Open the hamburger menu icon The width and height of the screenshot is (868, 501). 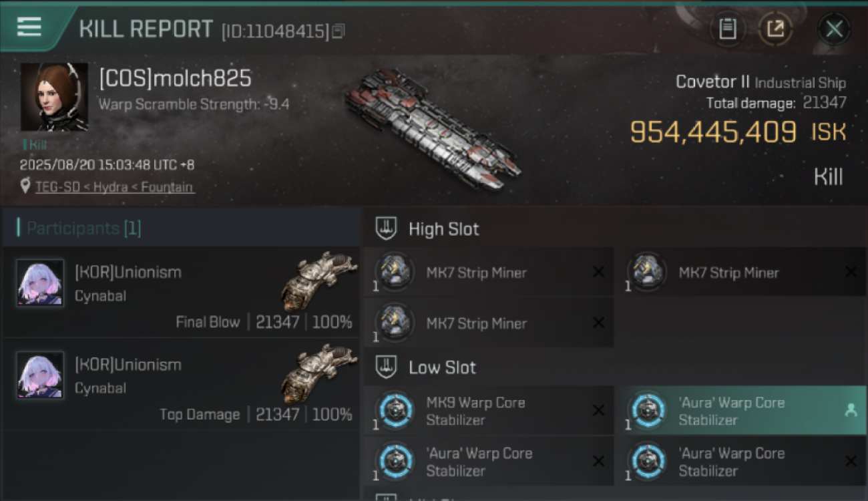pyautogui.click(x=29, y=27)
